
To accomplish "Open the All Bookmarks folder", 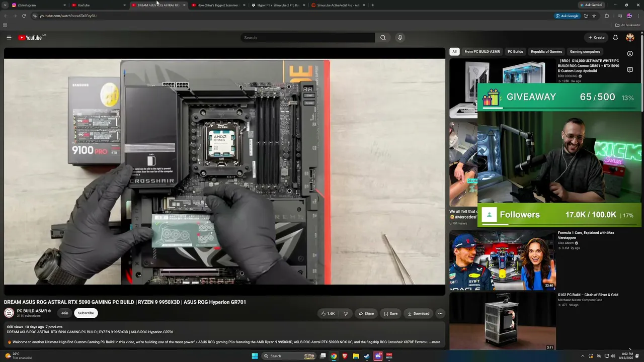I will [x=627, y=25].
